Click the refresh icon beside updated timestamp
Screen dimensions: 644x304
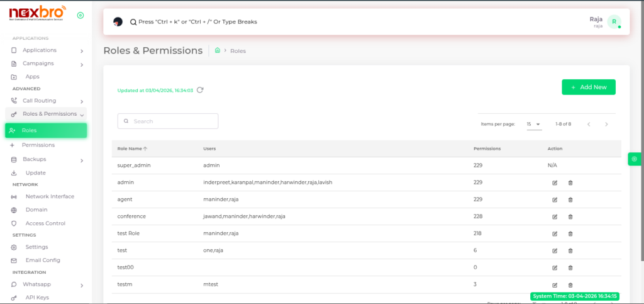pyautogui.click(x=200, y=90)
